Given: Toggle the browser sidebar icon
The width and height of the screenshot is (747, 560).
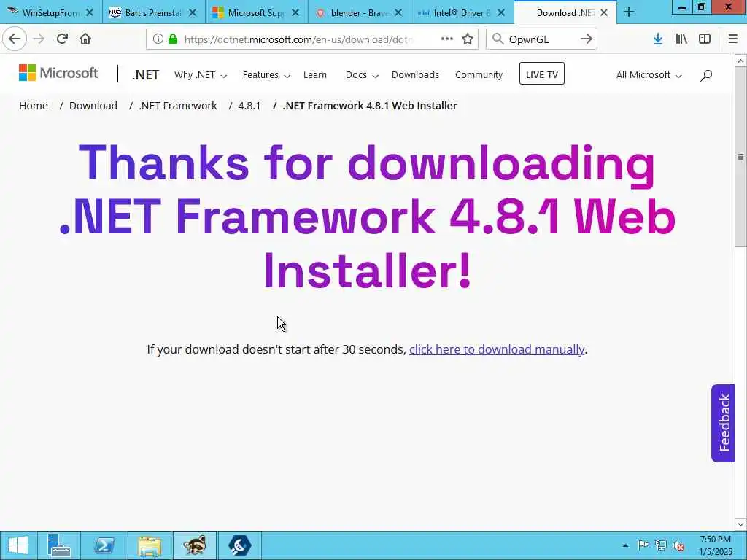Looking at the screenshot, I should 705,39.
